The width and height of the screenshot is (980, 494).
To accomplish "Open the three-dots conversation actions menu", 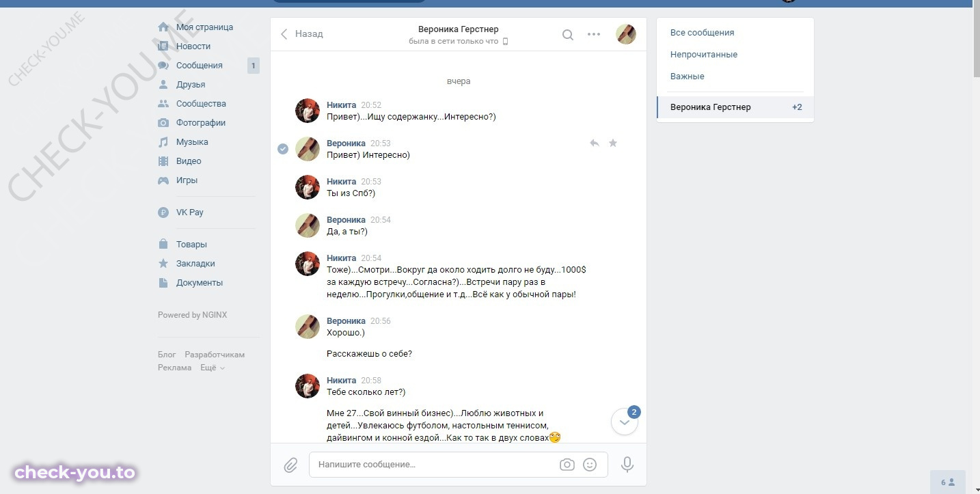I will point(594,34).
